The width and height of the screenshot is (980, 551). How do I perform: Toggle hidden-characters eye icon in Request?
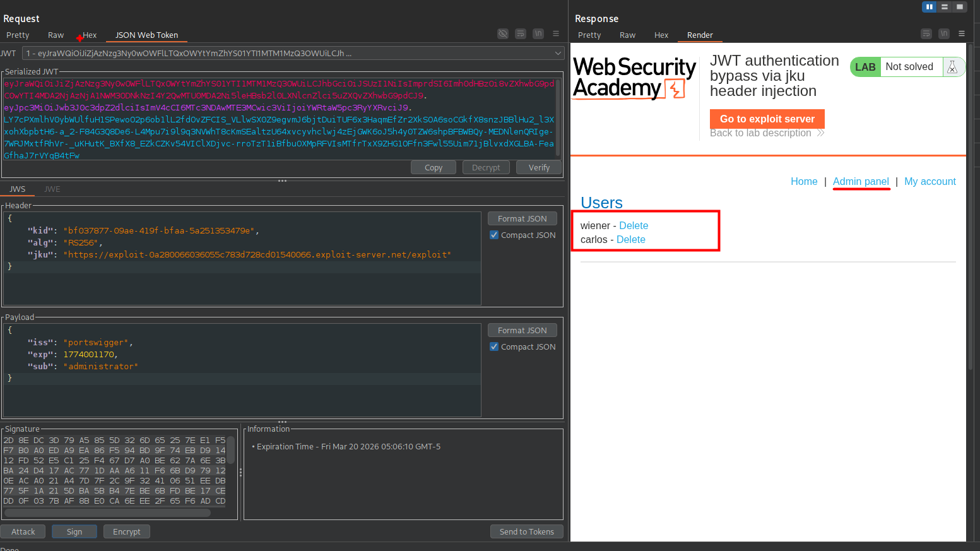[503, 34]
